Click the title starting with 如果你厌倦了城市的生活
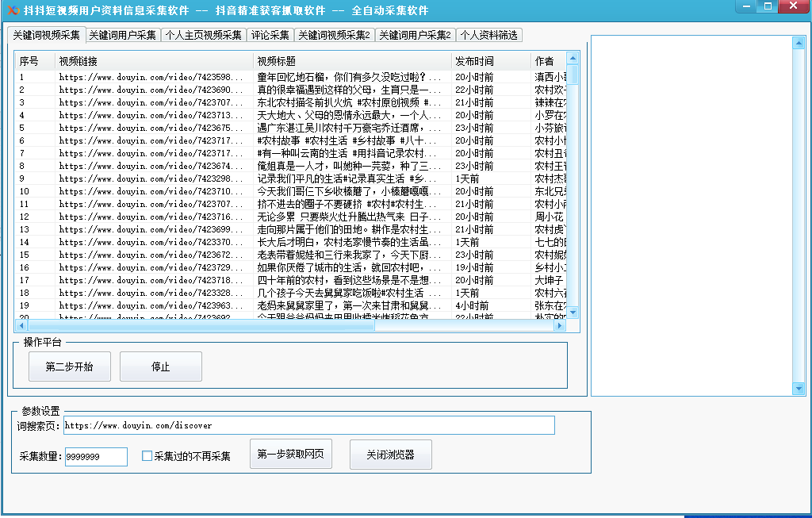 pos(349,267)
